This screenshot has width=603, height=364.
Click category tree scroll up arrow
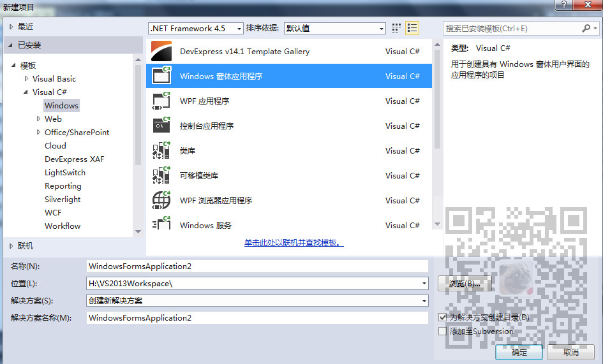[138, 59]
